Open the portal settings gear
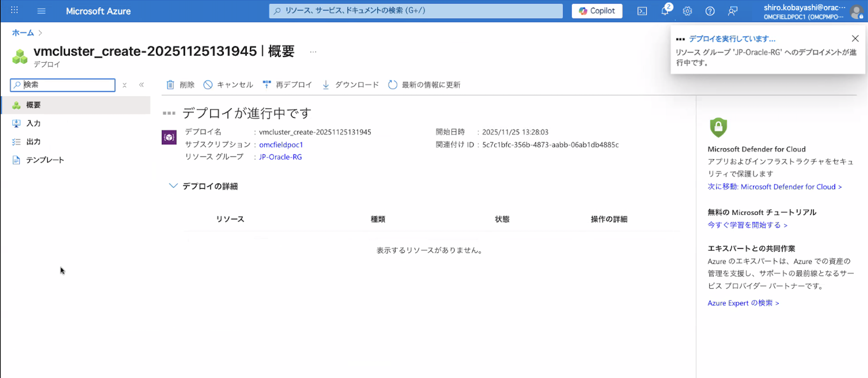 (687, 11)
